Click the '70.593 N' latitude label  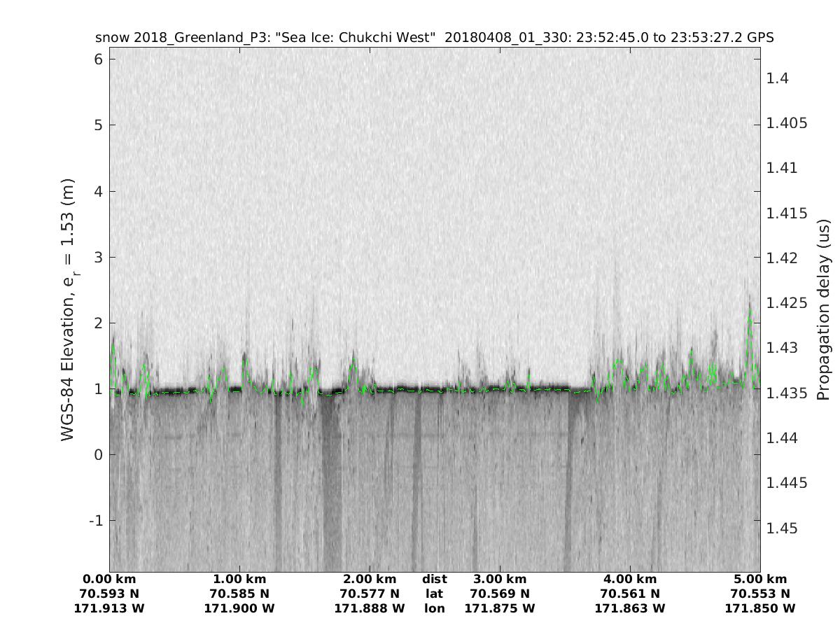point(110,594)
